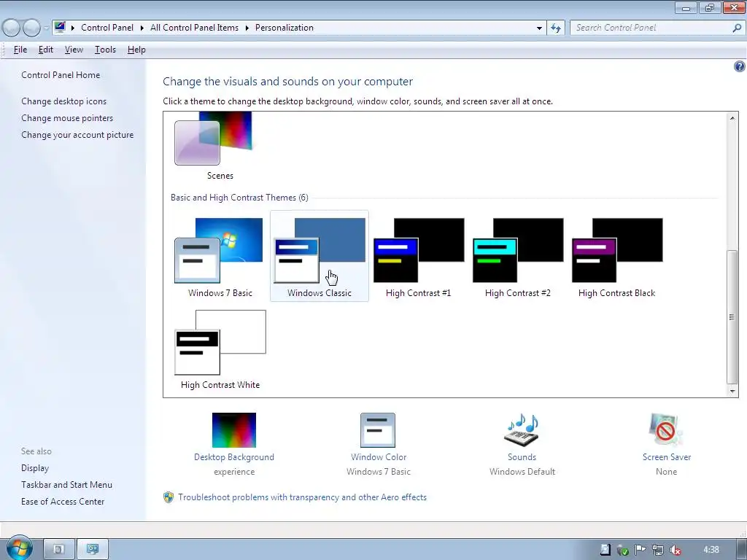The image size is (747, 560).
Task: Go to Control Panel Home
Action: pyautogui.click(x=61, y=75)
